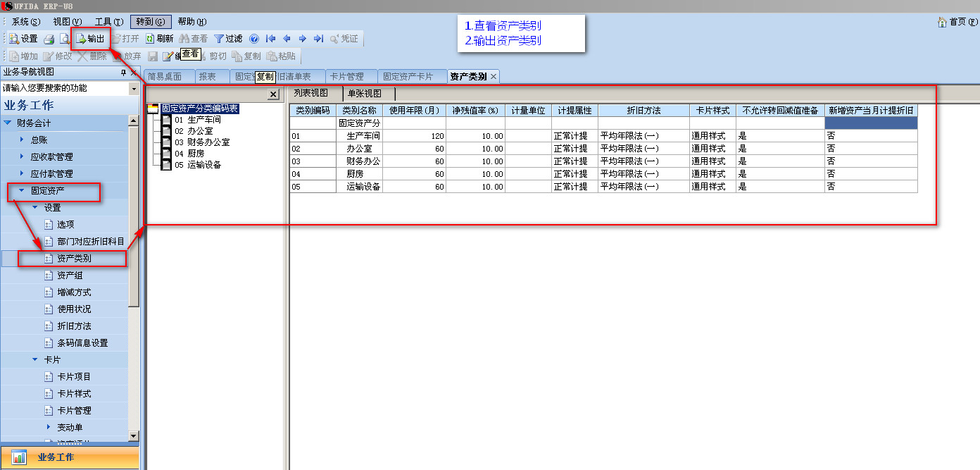
Task: Open the function search dropdown arrow
Action: click(x=134, y=89)
